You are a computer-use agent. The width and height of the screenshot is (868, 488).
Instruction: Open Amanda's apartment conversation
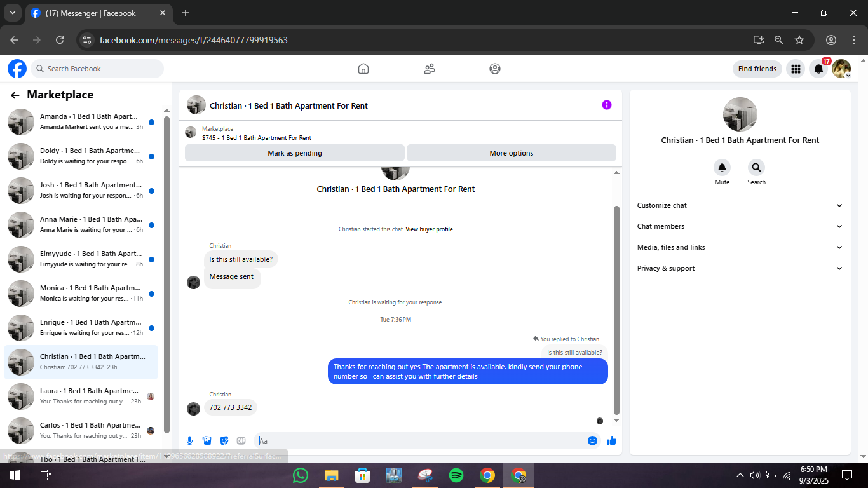81,122
